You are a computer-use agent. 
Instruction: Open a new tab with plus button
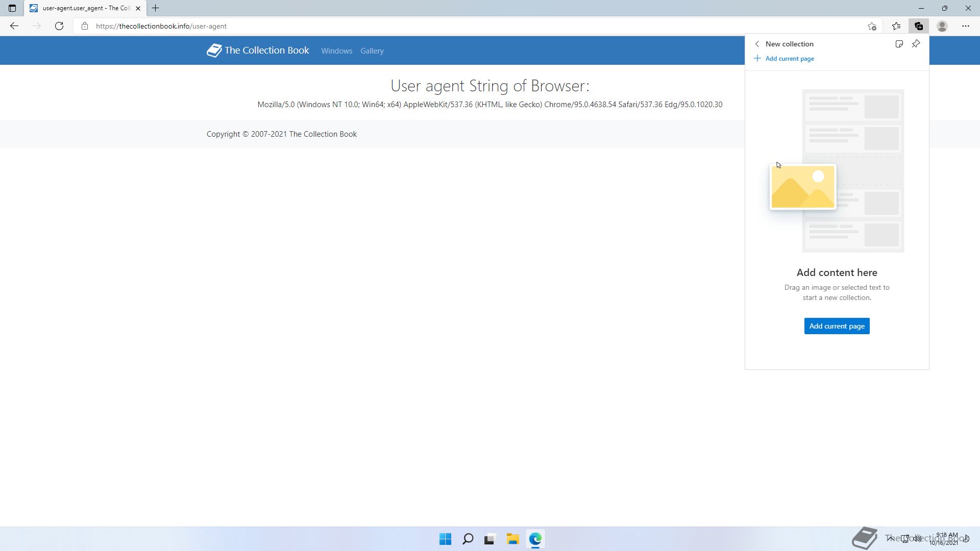point(156,8)
